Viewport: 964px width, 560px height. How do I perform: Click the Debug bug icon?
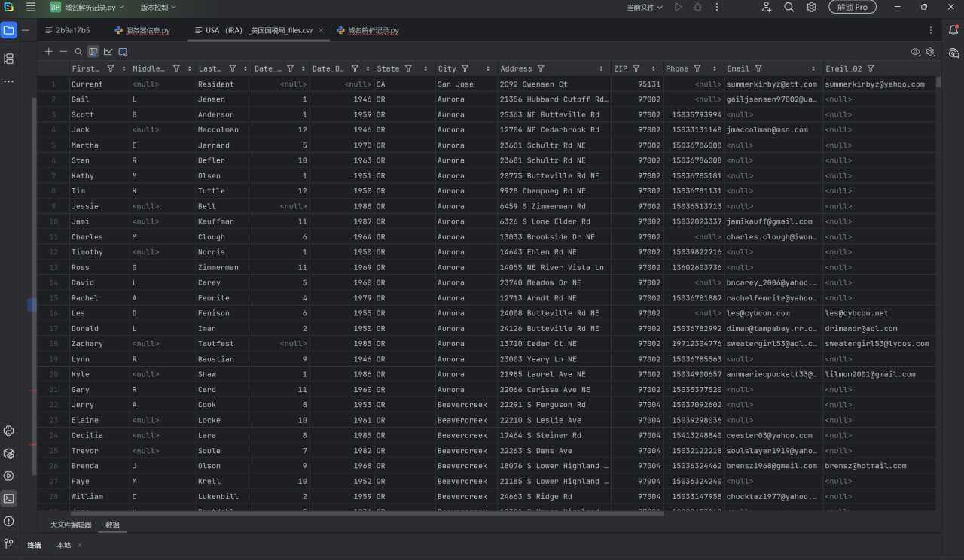697,7
